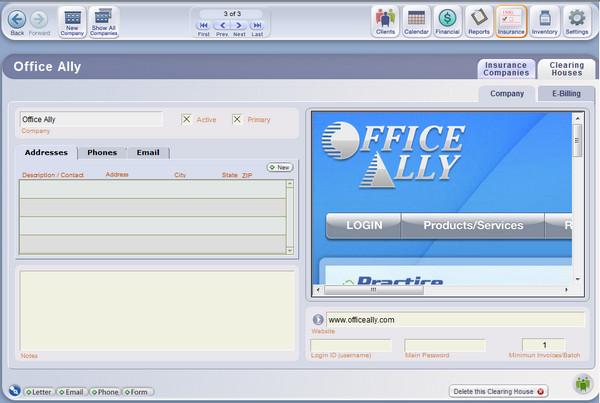Viewport: 600px width, 403px height.
Task: Open Show All Companies
Action: click(x=103, y=22)
